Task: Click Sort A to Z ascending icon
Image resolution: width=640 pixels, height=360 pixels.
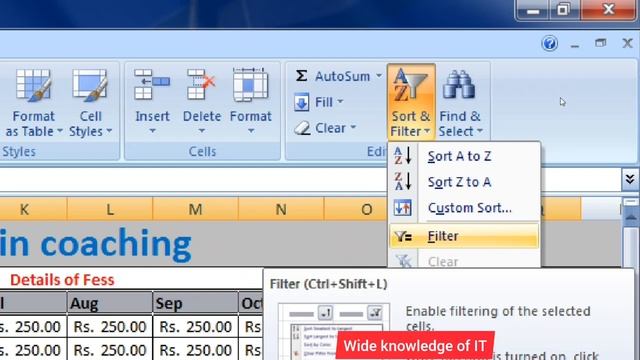Action: [402, 156]
